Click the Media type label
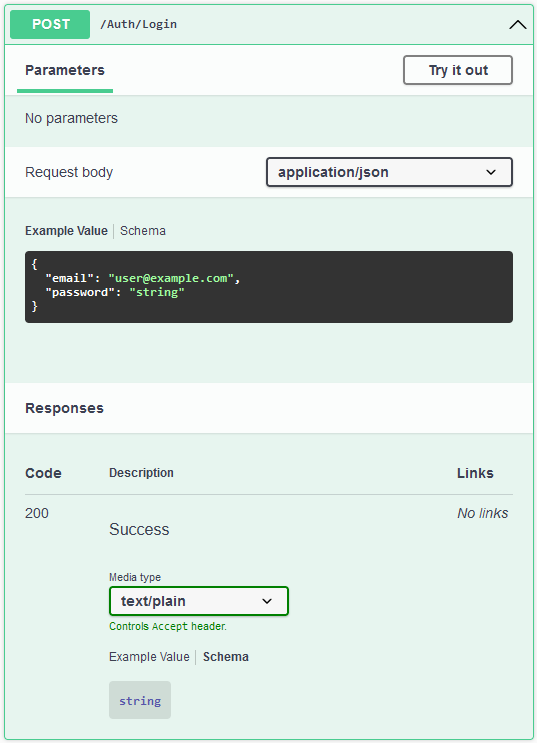The height and width of the screenshot is (743, 537). [x=135, y=577]
